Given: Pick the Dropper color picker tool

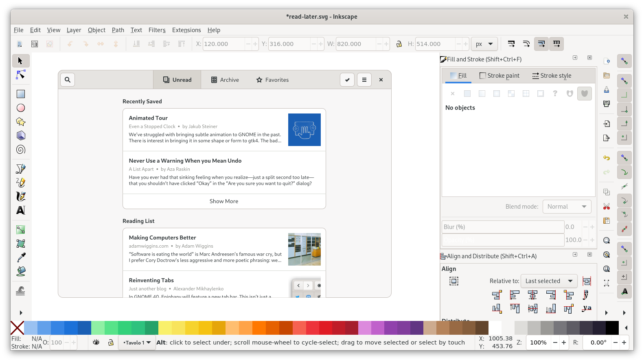Looking at the screenshot, I should 21,257.
